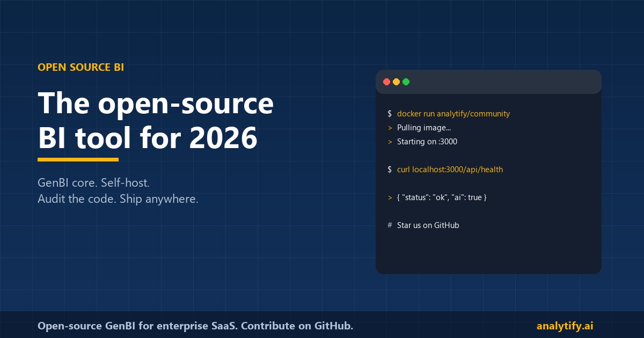Click the 'Starting on :3000' output line

pos(427,142)
